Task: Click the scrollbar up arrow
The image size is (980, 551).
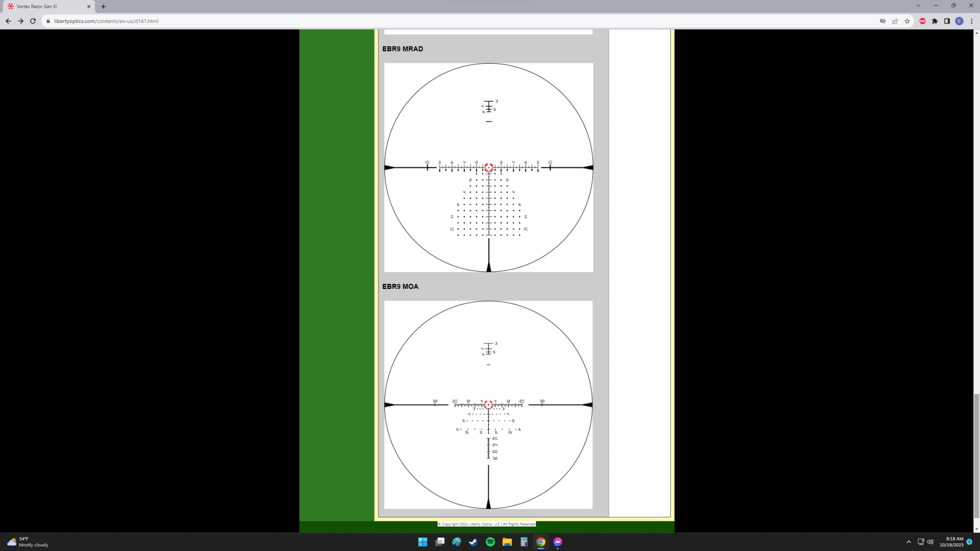Action: click(976, 33)
